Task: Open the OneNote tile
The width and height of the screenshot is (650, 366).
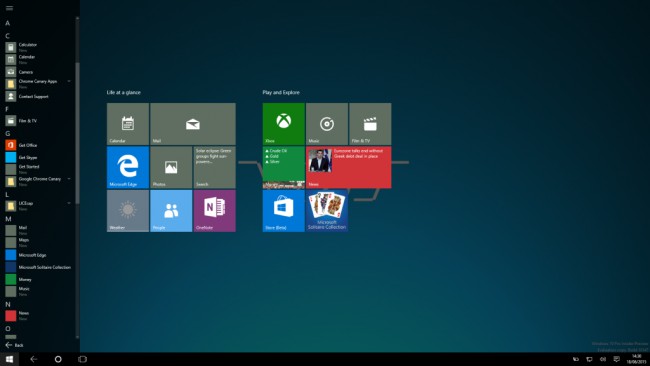Action: pyautogui.click(x=214, y=211)
